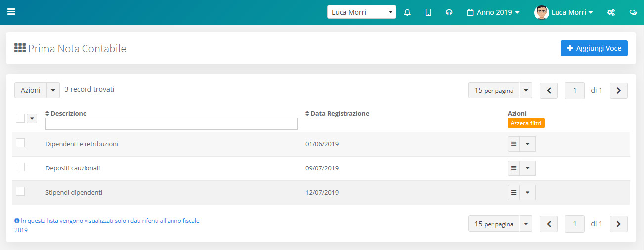Open the Anno 2019 year menu
Viewport: 644px width, 250px height.
click(493, 12)
